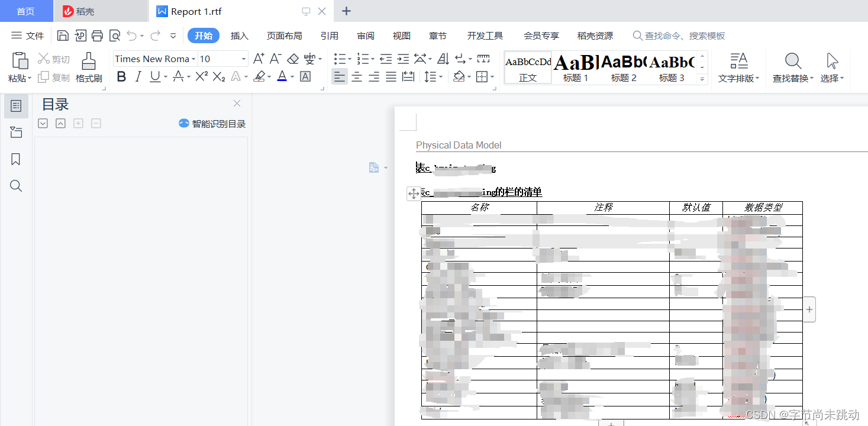Open the quick access customize dropdown arrow

coord(173,35)
